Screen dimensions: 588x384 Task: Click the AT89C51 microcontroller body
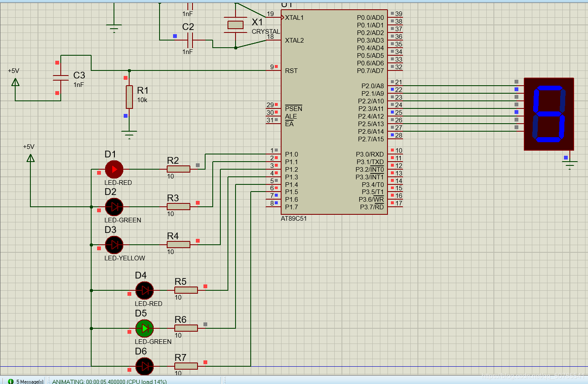pyautogui.click(x=334, y=112)
